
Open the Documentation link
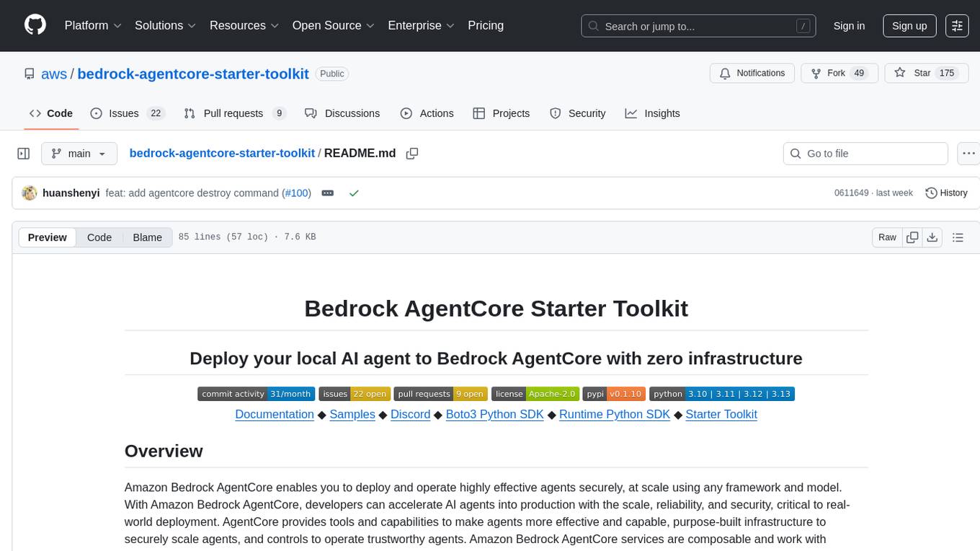(275, 415)
